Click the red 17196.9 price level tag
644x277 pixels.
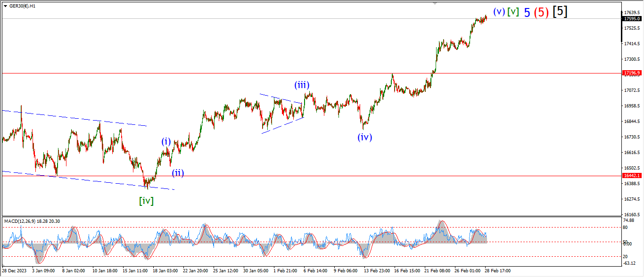coord(631,73)
